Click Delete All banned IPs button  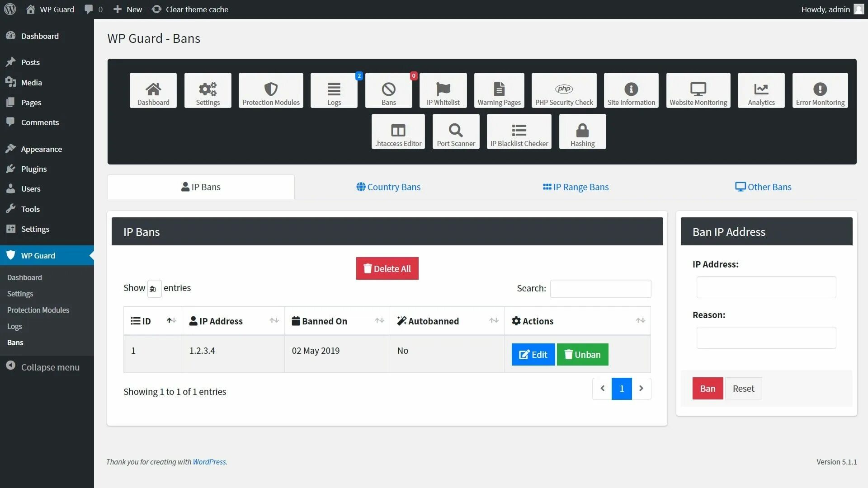387,268
